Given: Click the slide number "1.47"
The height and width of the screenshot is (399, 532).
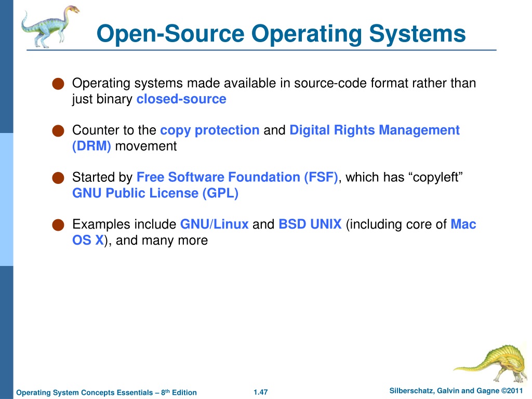Looking at the screenshot, I should tap(261, 392).
